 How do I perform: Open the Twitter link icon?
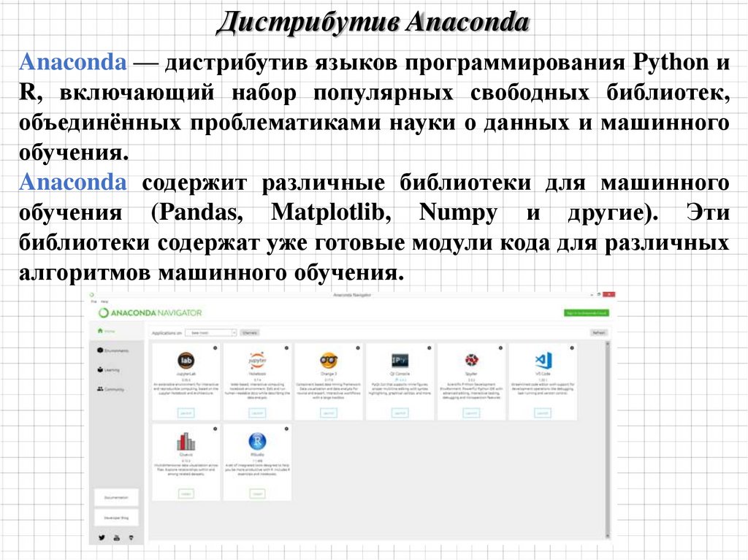[x=102, y=537]
